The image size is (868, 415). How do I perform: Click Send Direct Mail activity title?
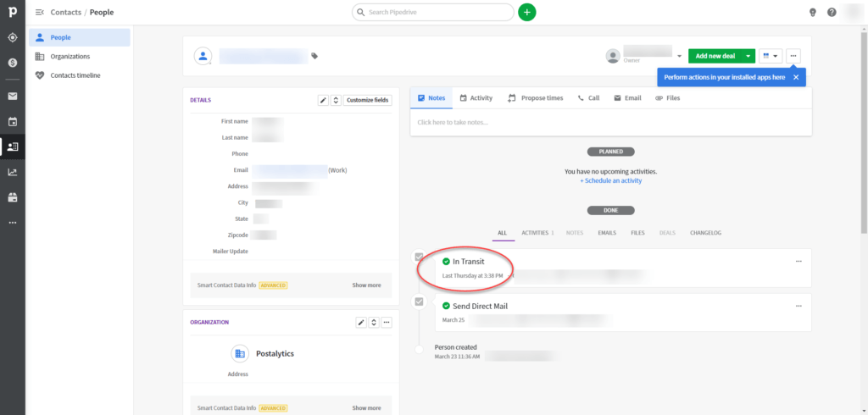point(480,306)
